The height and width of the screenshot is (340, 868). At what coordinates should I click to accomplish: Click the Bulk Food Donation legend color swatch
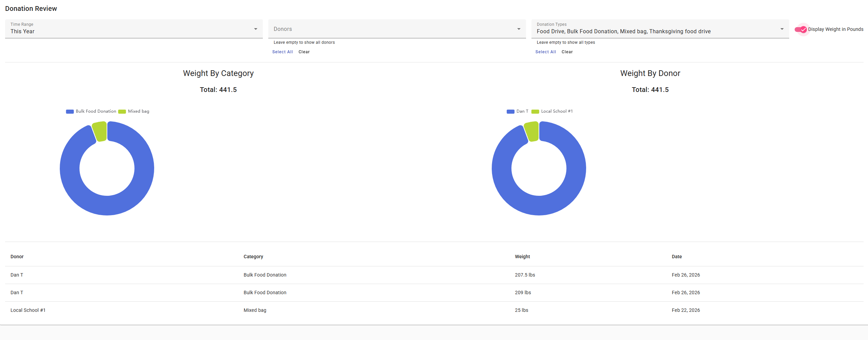[69, 111]
